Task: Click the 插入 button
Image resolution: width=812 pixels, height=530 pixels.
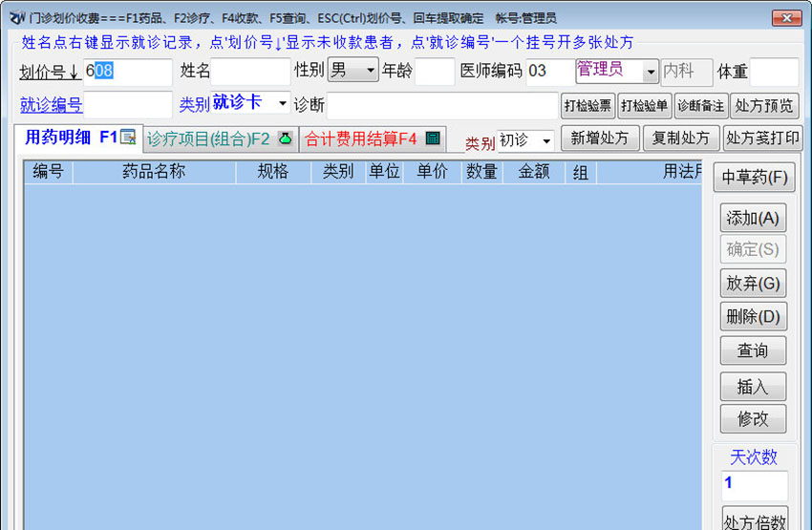Action: pos(753,387)
